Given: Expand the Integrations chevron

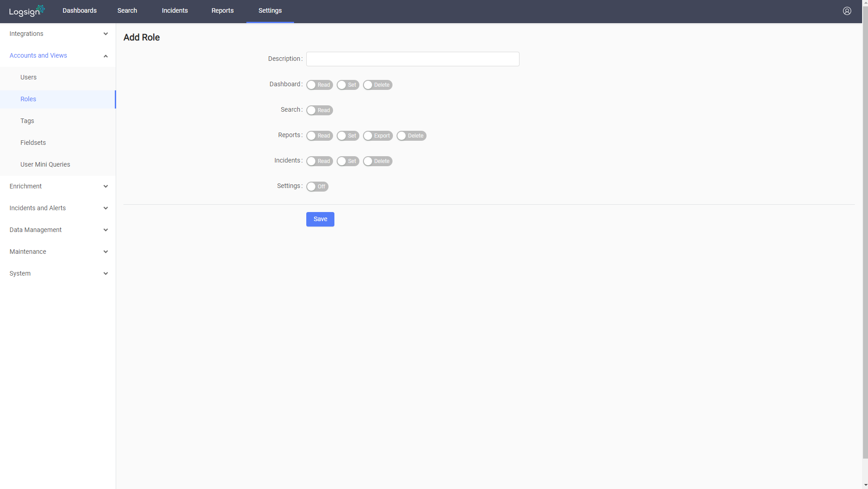Looking at the screenshot, I should (x=106, y=34).
